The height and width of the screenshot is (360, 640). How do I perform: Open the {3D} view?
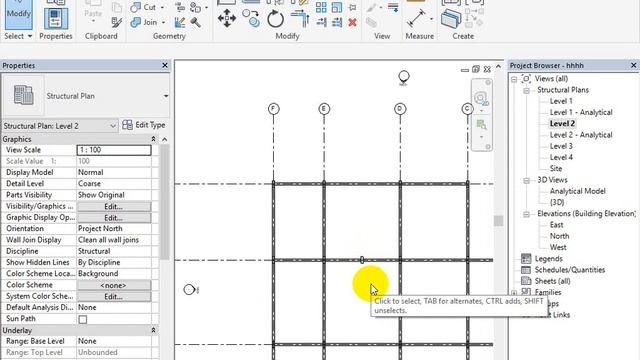[557, 202]
